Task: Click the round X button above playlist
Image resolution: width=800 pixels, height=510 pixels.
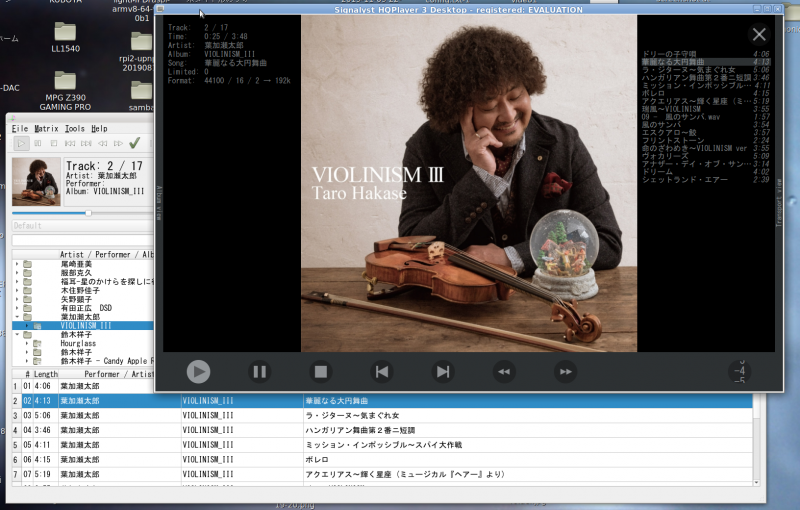Action: 759,35
